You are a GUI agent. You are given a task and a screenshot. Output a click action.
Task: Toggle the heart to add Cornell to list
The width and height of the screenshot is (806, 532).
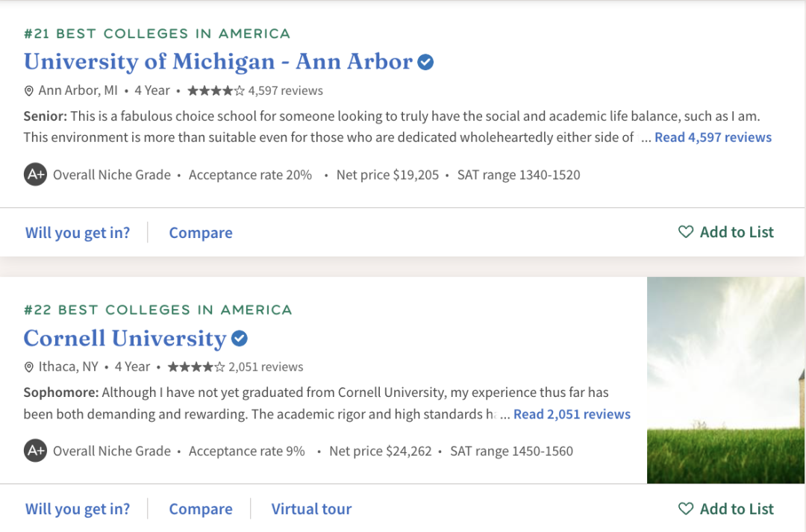[685, 509]
